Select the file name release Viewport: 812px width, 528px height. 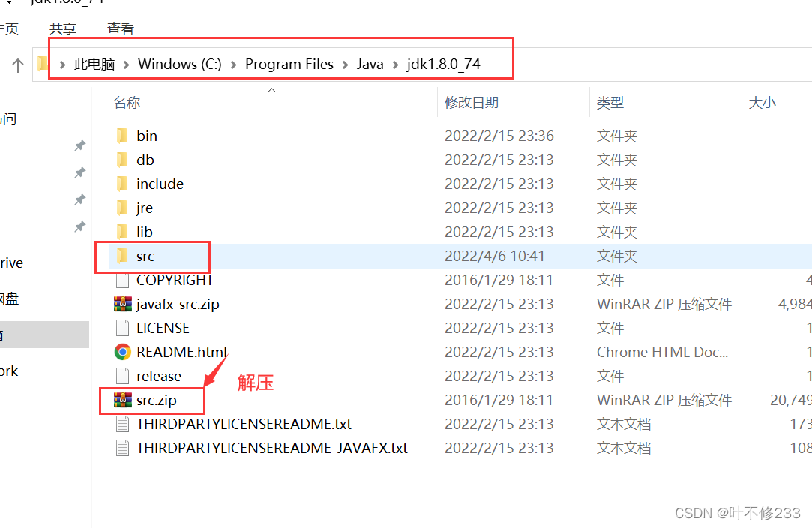coord(159,376)
